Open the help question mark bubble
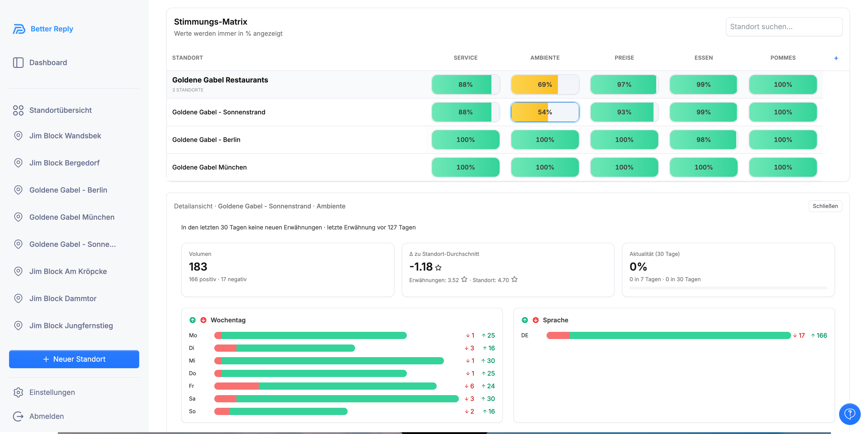The height and width of the screenshot is (434, 868). click(x=849, y=414)
